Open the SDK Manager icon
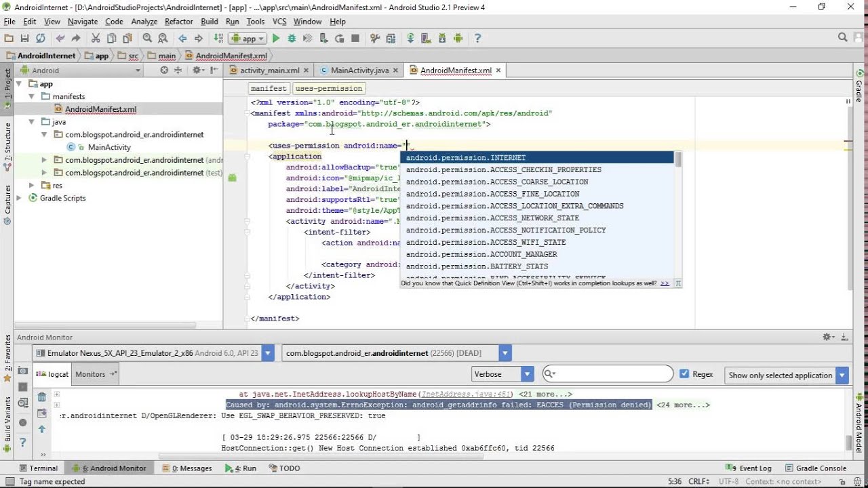This screenshot has width=868, height=488. coord(442,39)
